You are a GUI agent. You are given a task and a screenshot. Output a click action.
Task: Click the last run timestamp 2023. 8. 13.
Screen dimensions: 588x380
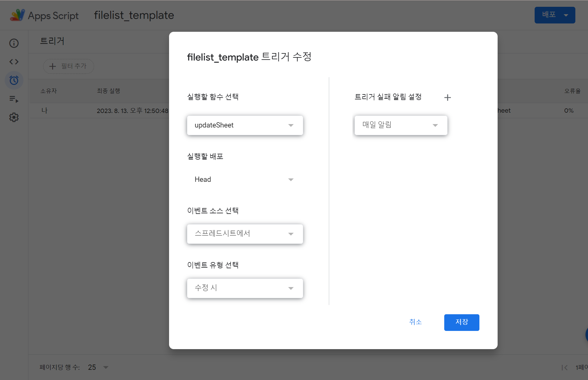tap(133, 111)
